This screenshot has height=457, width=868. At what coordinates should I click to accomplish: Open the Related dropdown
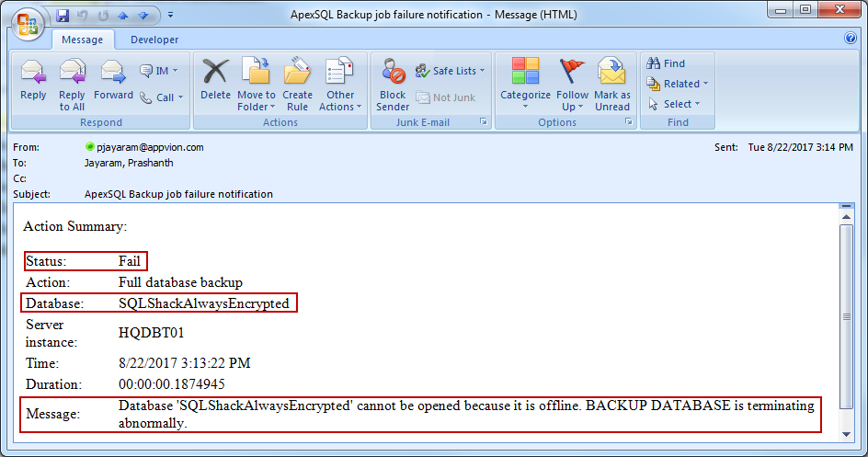678,84
